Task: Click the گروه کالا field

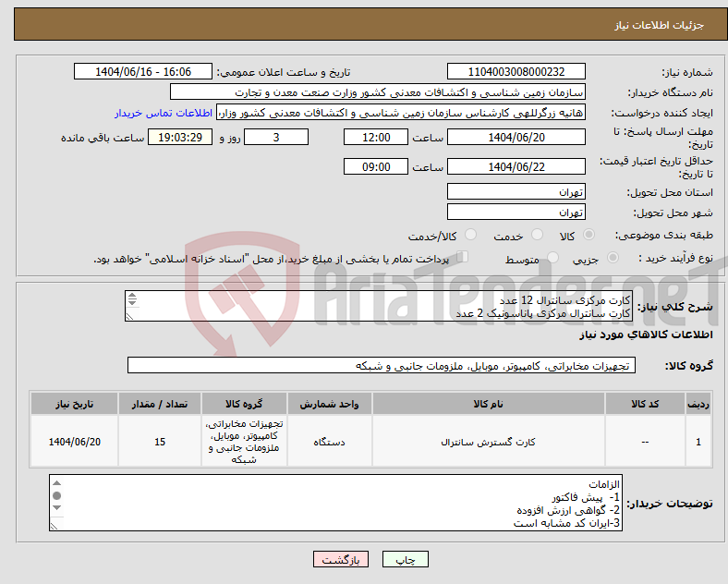Action: pos(382,365)
